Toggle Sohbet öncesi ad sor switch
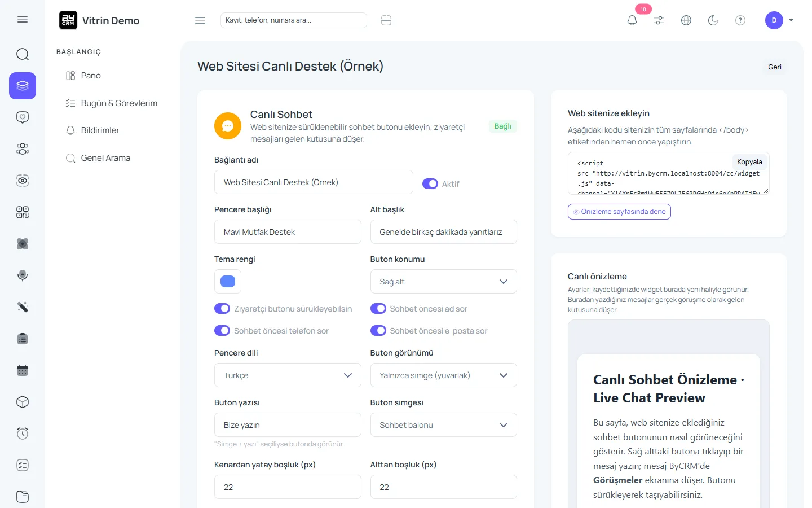Viewport: 812px width, 508px height. (378, 309)
